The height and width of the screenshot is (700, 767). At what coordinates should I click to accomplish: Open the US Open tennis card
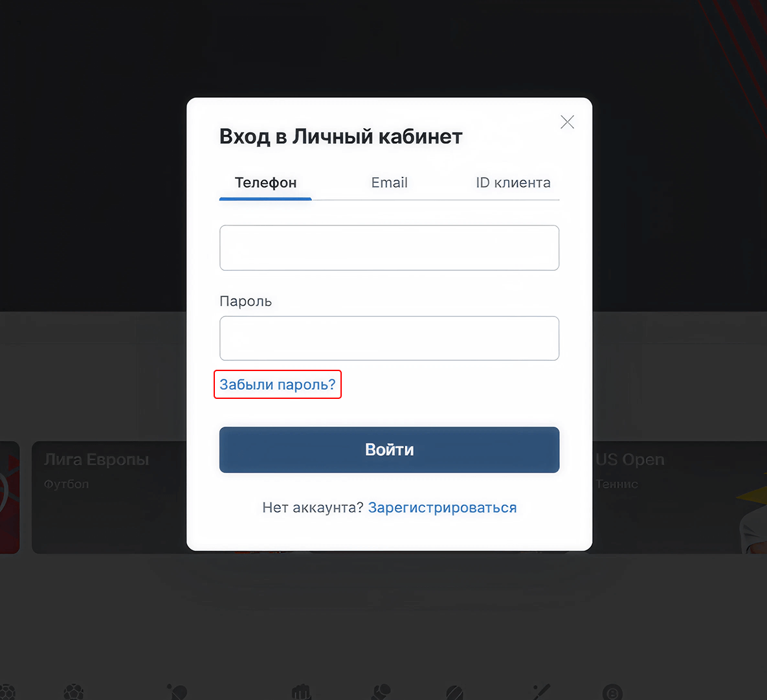pos(680,497)
